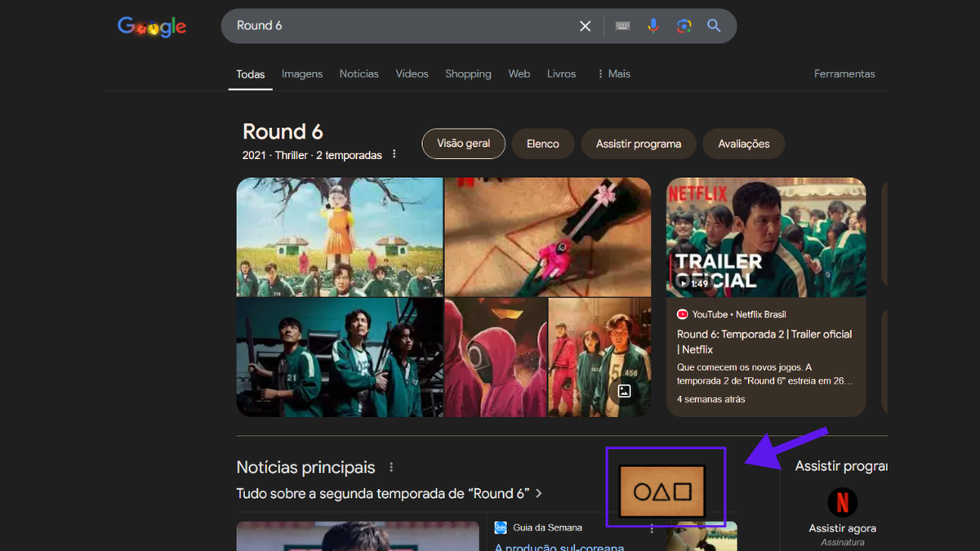Image resolution: width=980 pixels, height=551 pixels.
Task: Open the Notícias tab
Action: tap(359, 73)
